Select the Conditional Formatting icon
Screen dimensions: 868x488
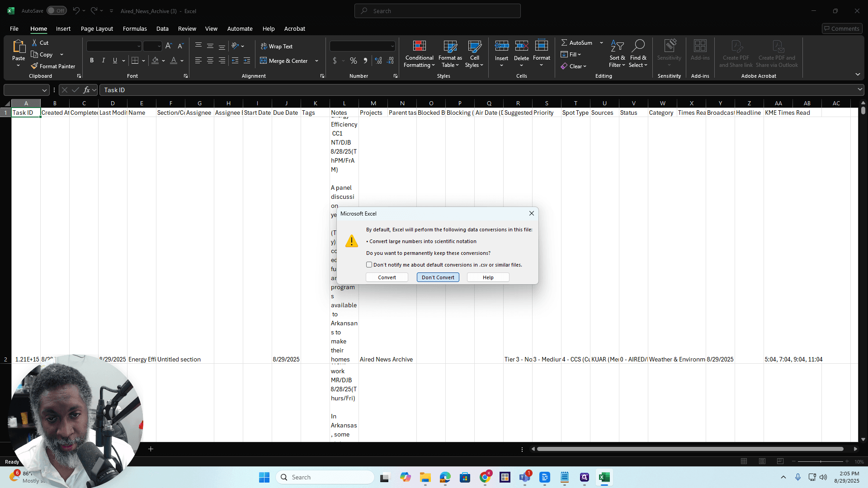coord(419,46)
